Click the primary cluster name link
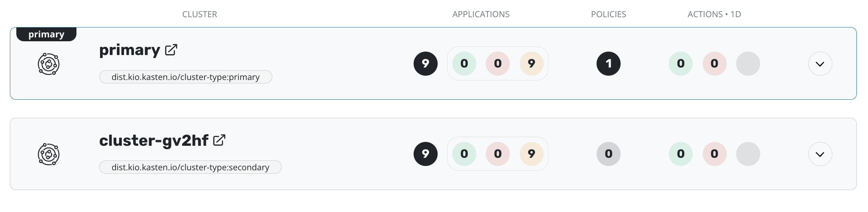This screenshot has width=868, height=212. [x=129, y=50]
